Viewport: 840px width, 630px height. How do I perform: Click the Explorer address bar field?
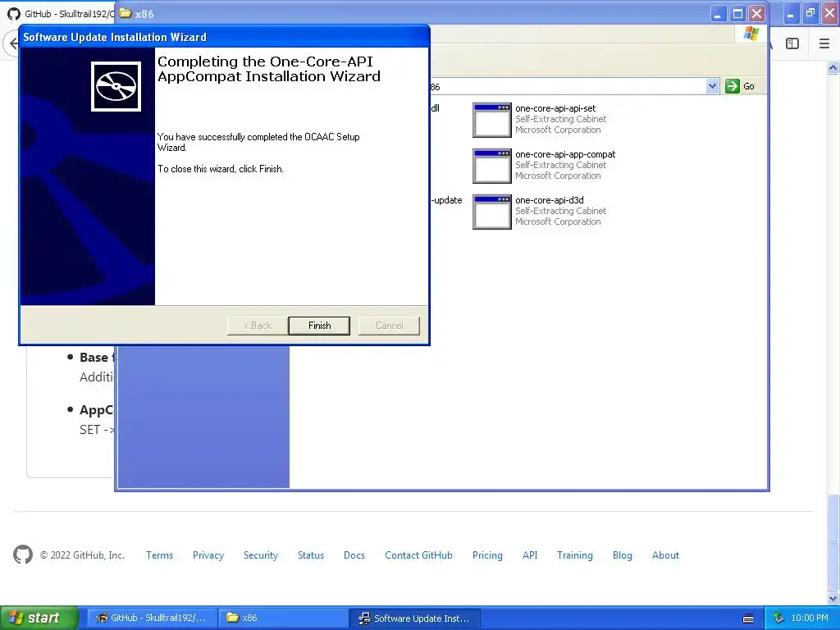[x=568, y=86]
